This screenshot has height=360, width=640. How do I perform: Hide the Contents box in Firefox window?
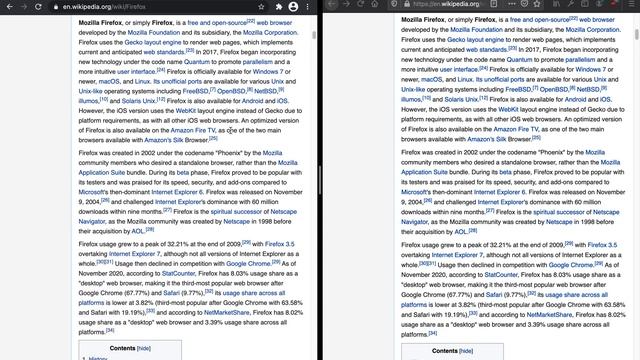pos(466,351)
